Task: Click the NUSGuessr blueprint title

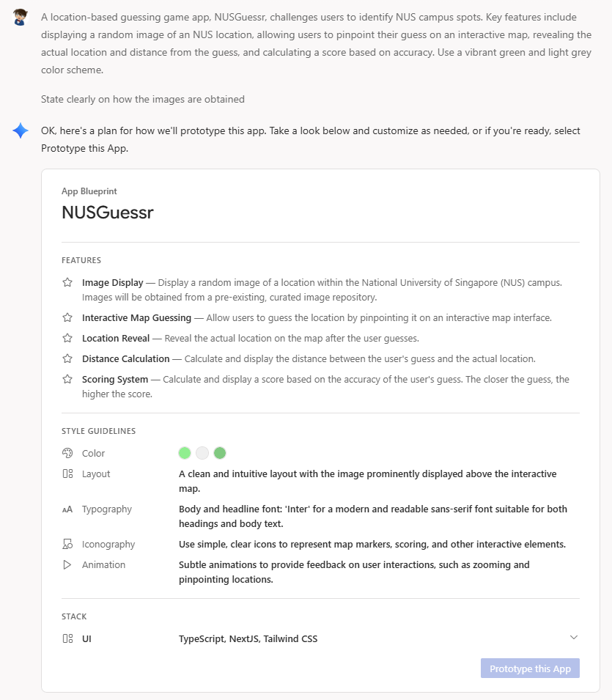Action: pyautogui.click(x=107, y=213)
